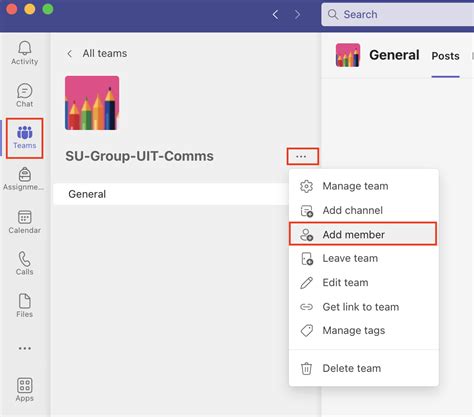This screenshot has height=417, width=474.
Task: Show more apps via sidebar ellipsis
Action: [x=25, y=348]
